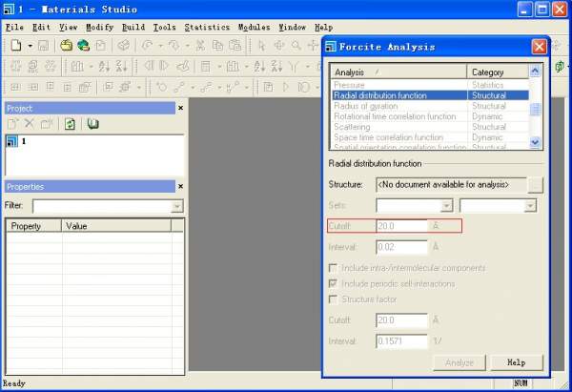
Task: Click the Copy icon in toolbar
Action: tap(217, 46)
